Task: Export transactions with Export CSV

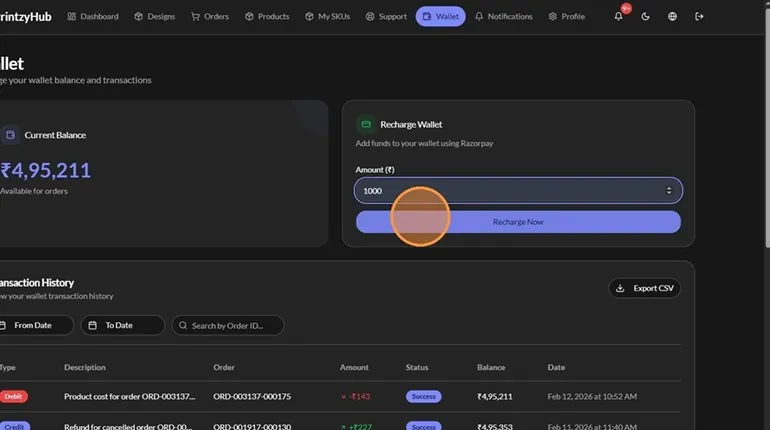Action: coord(645,288)
